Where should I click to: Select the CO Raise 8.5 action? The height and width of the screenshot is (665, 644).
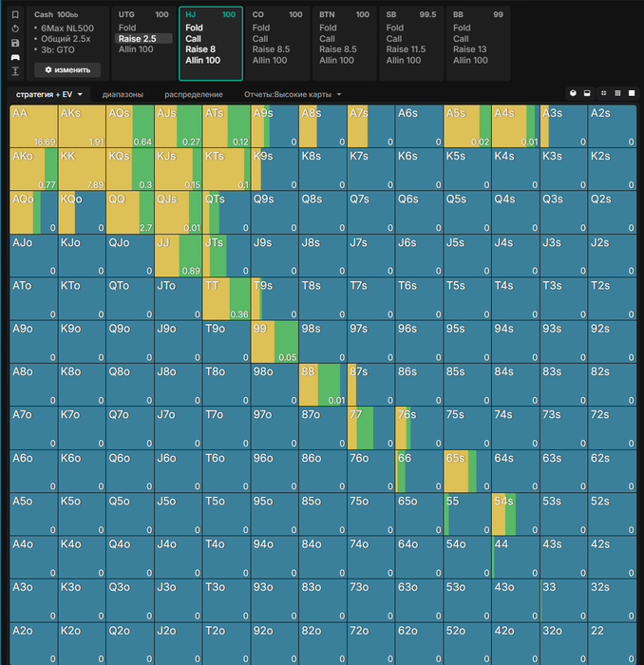271,49
